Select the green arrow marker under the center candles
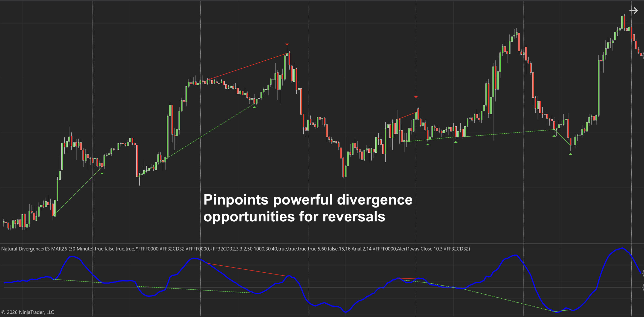 [x=428, y=145]
